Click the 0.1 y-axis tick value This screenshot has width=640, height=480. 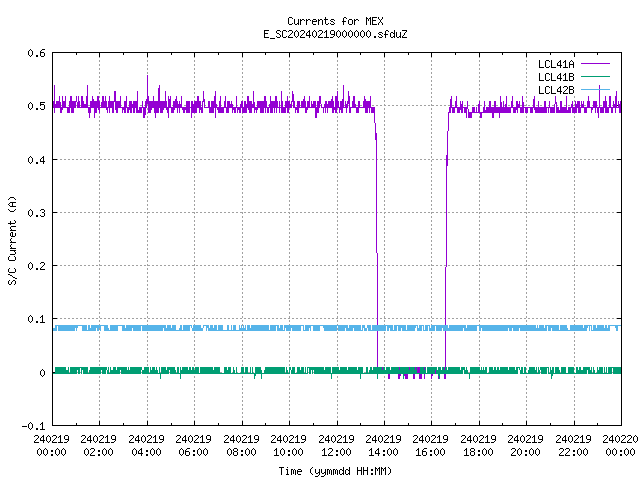37,319
